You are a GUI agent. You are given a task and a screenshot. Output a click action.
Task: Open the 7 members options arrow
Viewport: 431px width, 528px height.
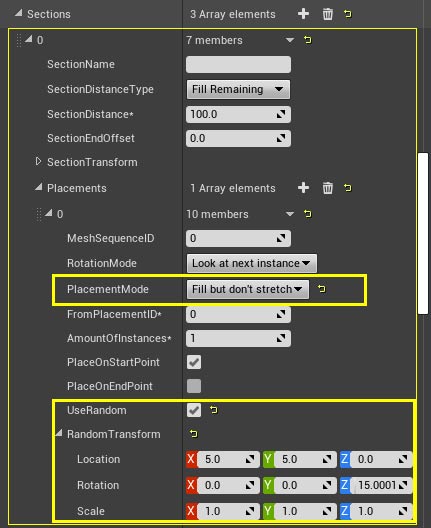[290, 40]
